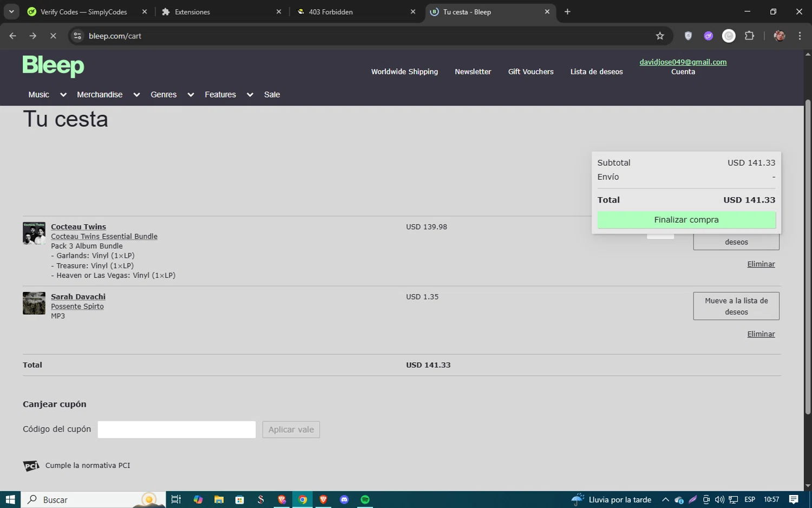Open the tab search dropdown arrow

(11, 11)
